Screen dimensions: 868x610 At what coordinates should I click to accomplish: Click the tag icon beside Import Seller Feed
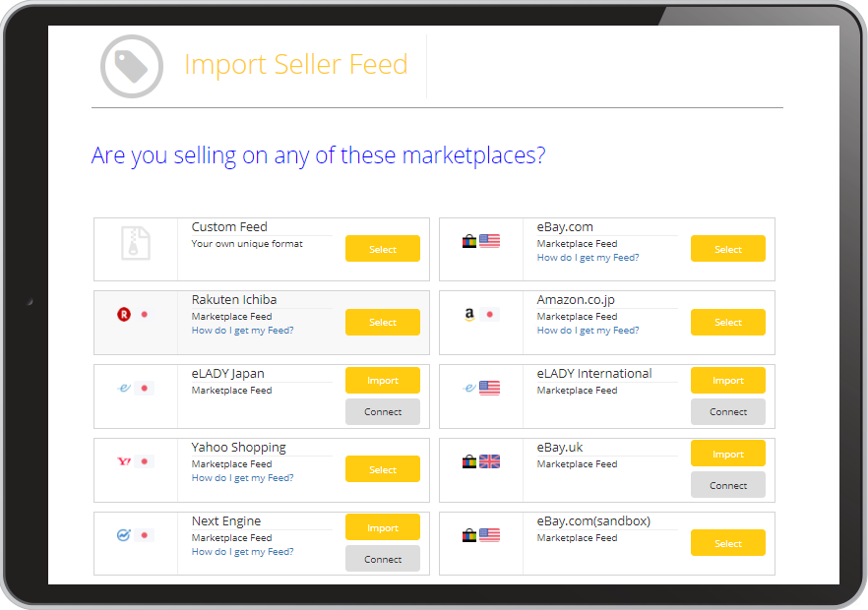[x=132, y=67]
